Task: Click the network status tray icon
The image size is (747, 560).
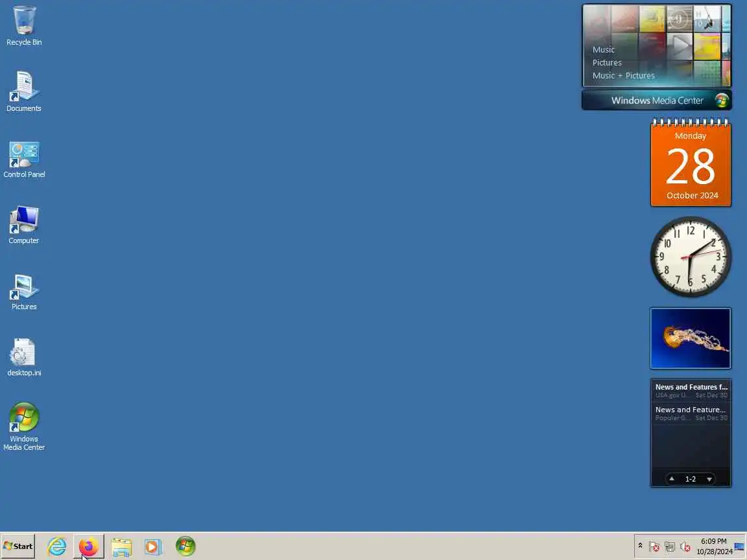Action: pos(670,546)
